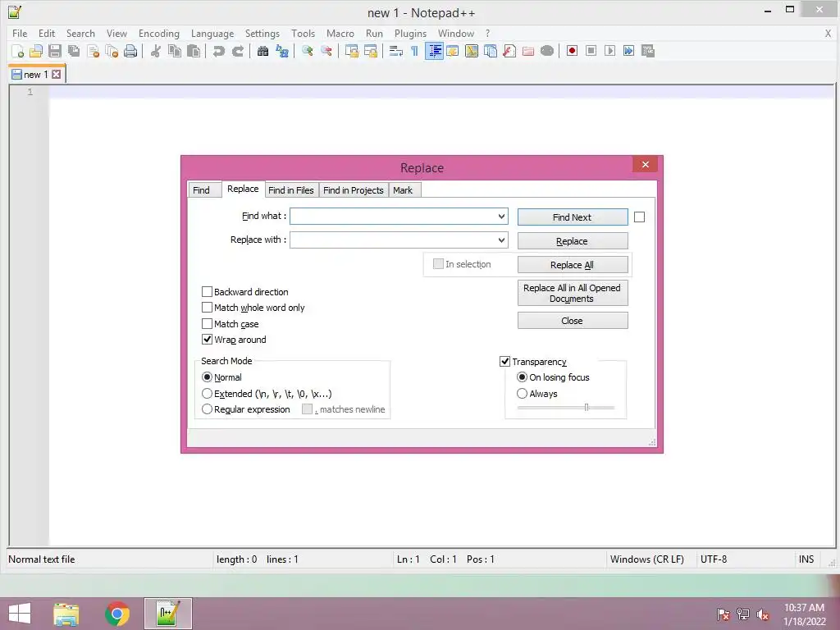The image size is (840, 630).
Task: Click the Save Recorded Macro icon
Action: point(648,51)
